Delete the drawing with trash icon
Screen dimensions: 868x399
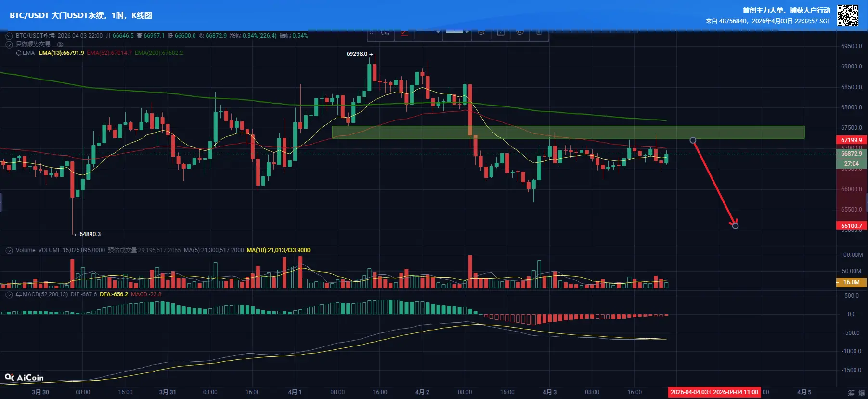click(539, 32)
